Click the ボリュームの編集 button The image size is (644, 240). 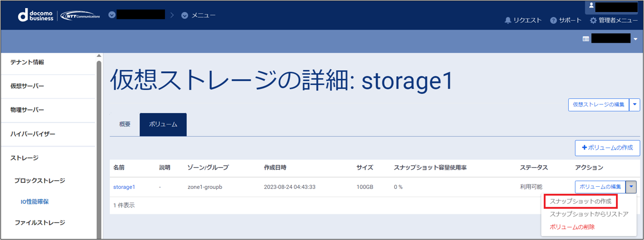pyautogui.click(x=600, y=187)
